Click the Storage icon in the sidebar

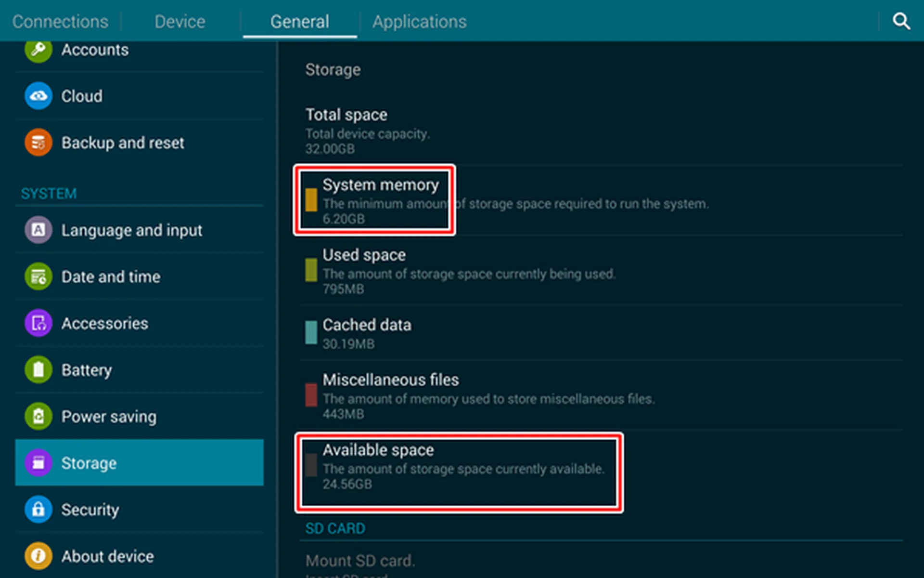pyautogui.click(x=38, y=462)
